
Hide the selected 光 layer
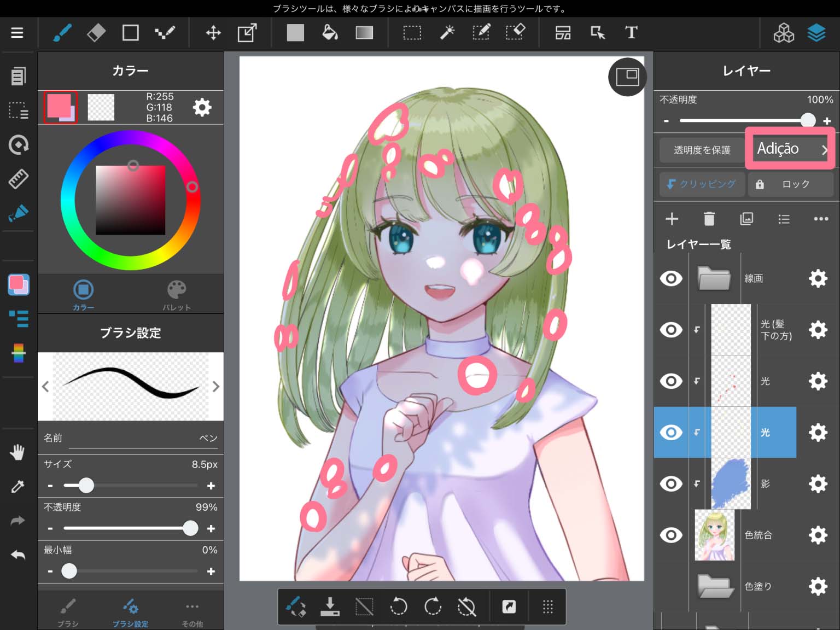[x=671, y=433]
